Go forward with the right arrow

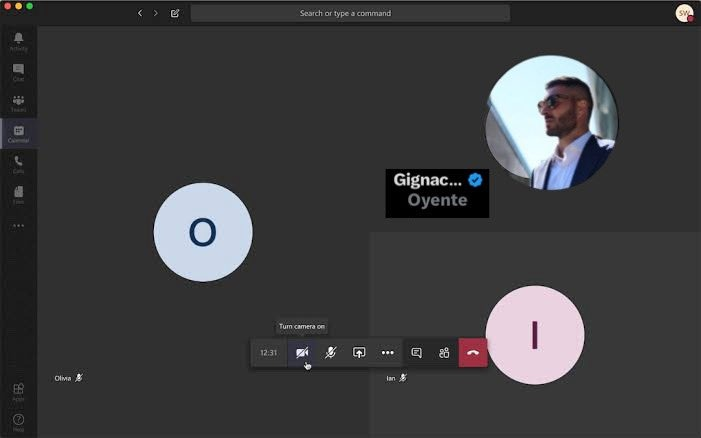point(156,13)
